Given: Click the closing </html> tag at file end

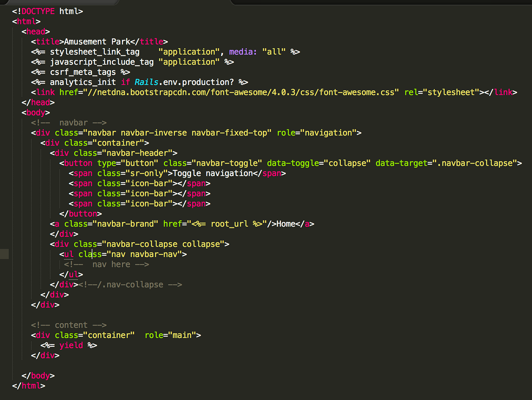Looking at the screenshot, I should point(28,386).
